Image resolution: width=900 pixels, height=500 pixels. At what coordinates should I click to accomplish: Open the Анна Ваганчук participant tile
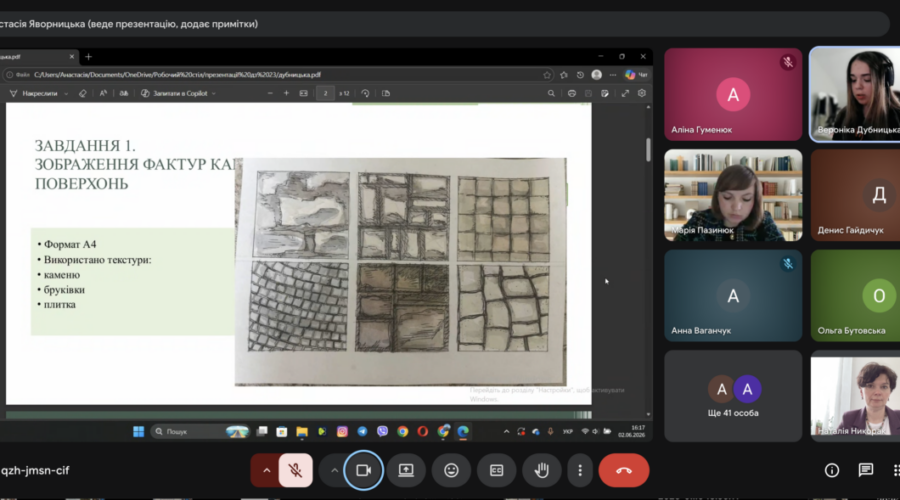point(733,296)
